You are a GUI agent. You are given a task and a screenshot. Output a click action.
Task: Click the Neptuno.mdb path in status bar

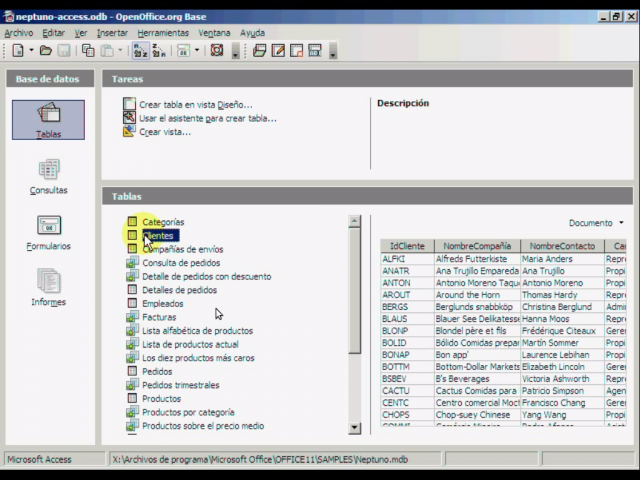(275, 459)
